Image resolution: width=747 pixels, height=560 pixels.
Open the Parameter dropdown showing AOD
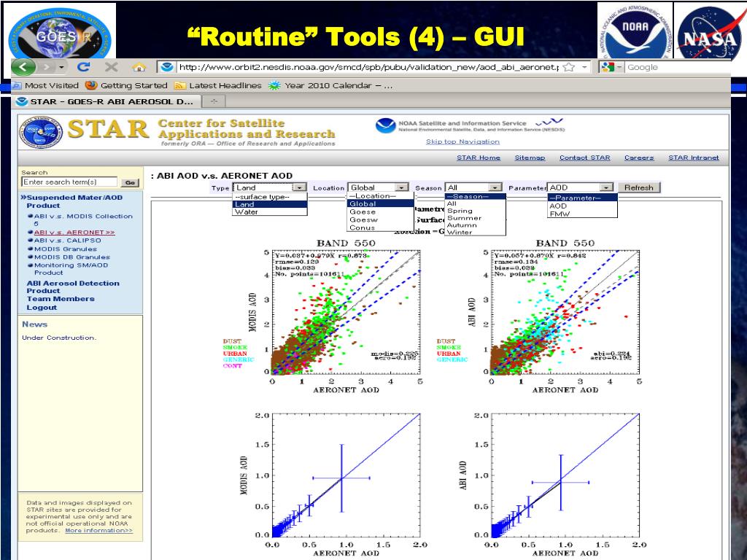[580, 187]
